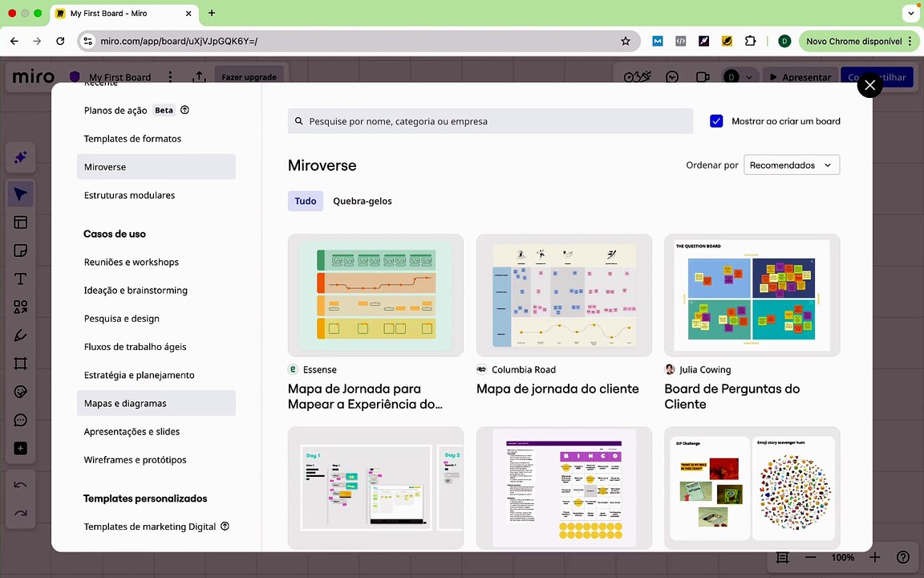This screenshot has width=924, height=578.
Task: Select the Tudo filter tab
Action: point(306,201)
